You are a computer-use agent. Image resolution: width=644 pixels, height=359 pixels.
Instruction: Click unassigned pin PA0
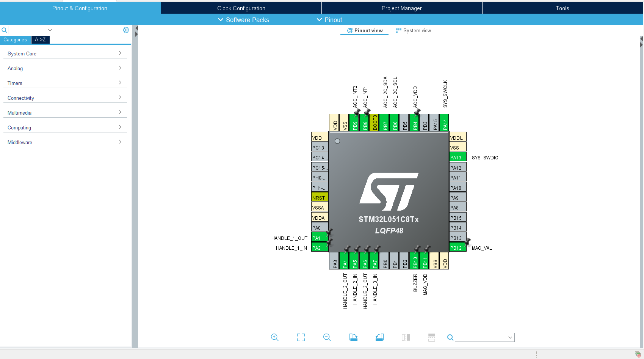320,227
